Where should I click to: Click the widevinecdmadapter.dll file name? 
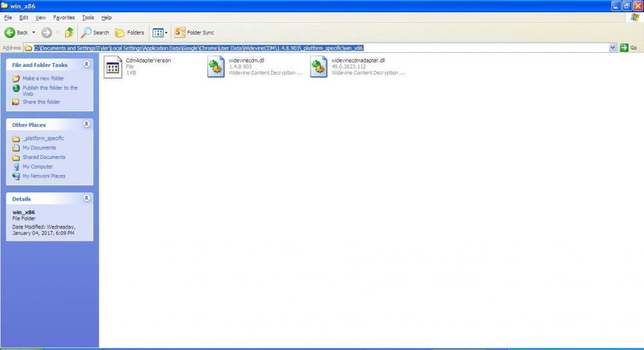(358, 60)
